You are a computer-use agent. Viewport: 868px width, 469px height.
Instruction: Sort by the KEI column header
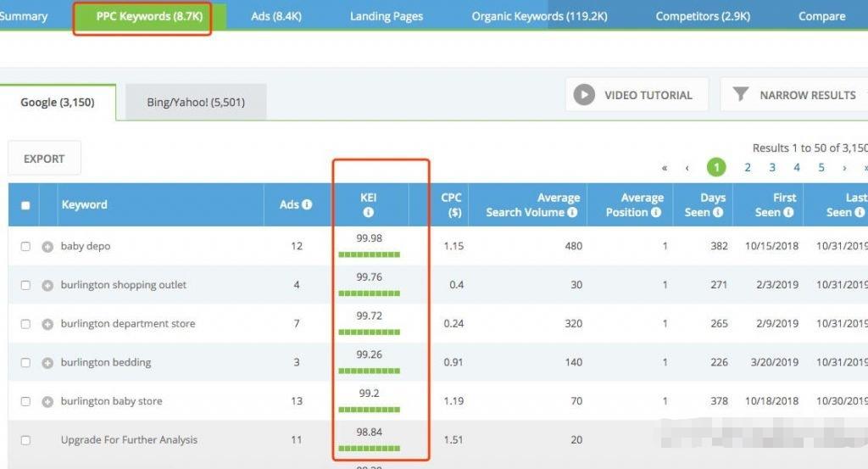pos(368,198)
